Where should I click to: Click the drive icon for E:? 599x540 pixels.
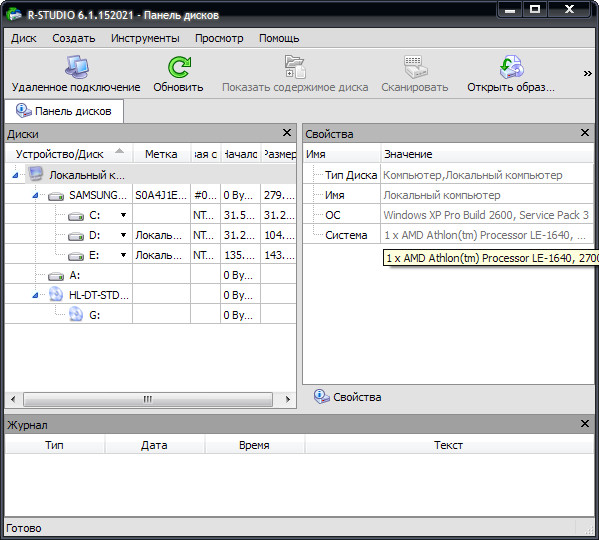pos(76,256)
